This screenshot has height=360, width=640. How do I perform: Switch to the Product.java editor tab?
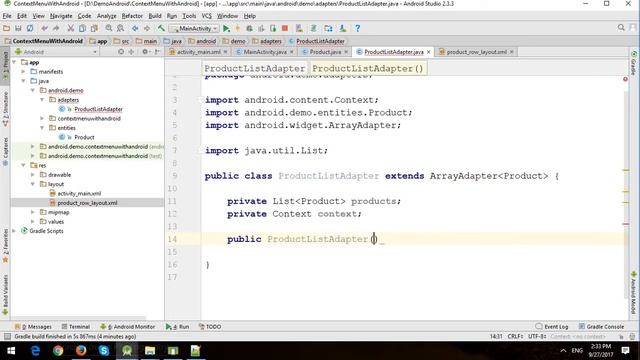[x=325, y=52]
